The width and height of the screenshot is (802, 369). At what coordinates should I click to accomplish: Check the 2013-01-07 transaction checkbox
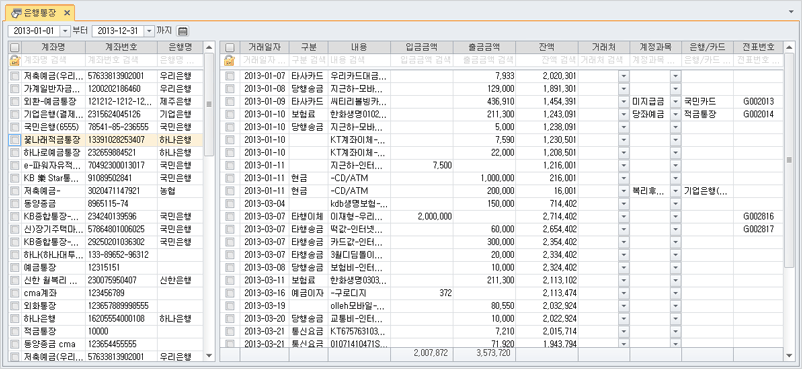(x=230, y=76)
